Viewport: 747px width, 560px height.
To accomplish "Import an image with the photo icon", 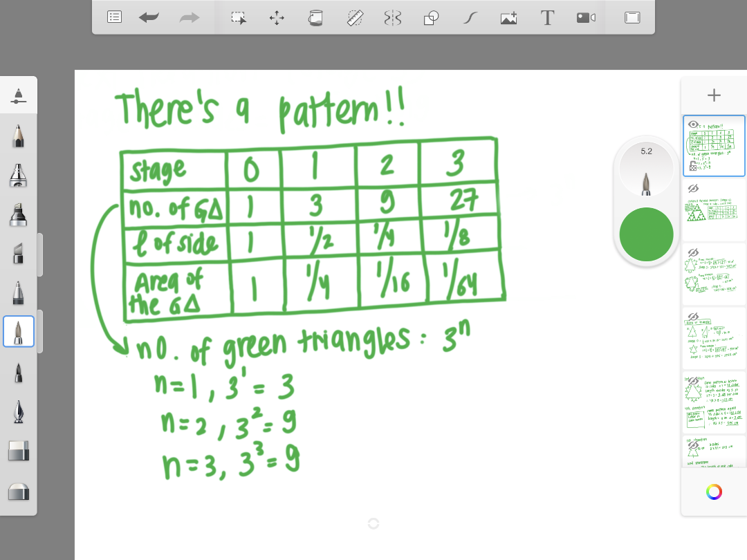I will click(x=508, y=18).
